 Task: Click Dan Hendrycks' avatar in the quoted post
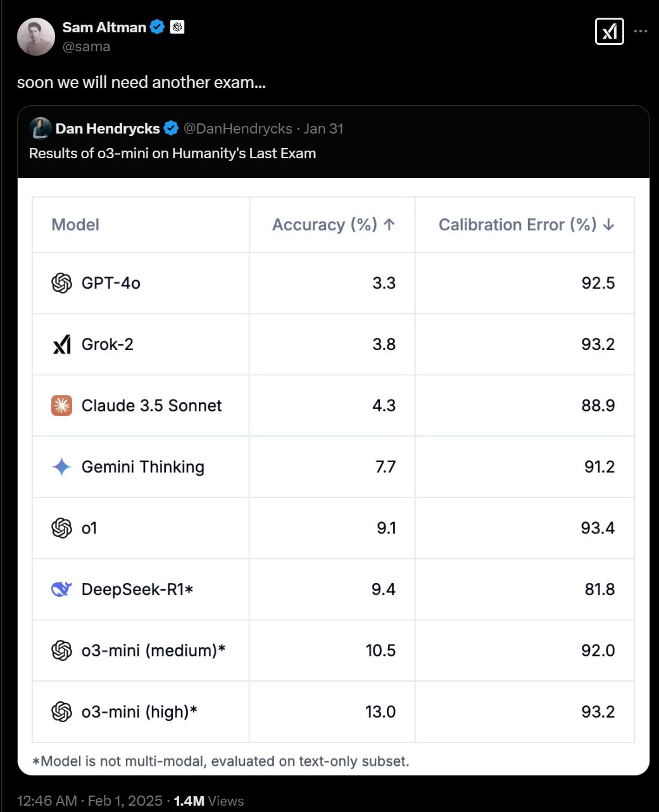tap(40, 128)
